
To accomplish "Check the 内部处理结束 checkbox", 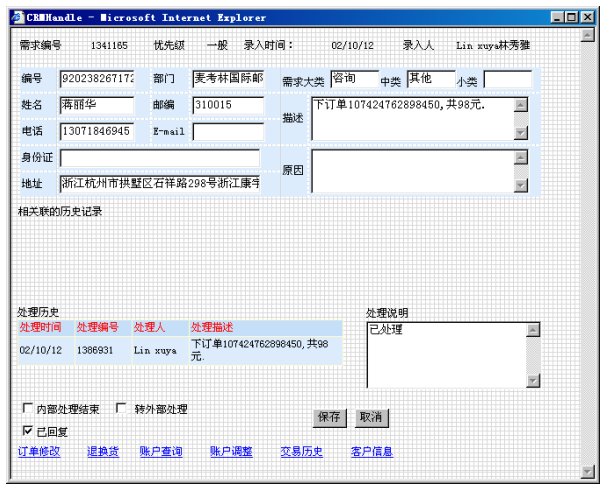I will tap(27, 409).
